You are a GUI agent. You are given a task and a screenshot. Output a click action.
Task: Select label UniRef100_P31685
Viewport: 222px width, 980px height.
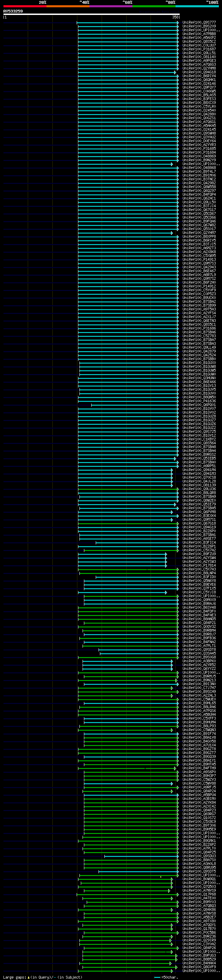click(x=199, y=149)
